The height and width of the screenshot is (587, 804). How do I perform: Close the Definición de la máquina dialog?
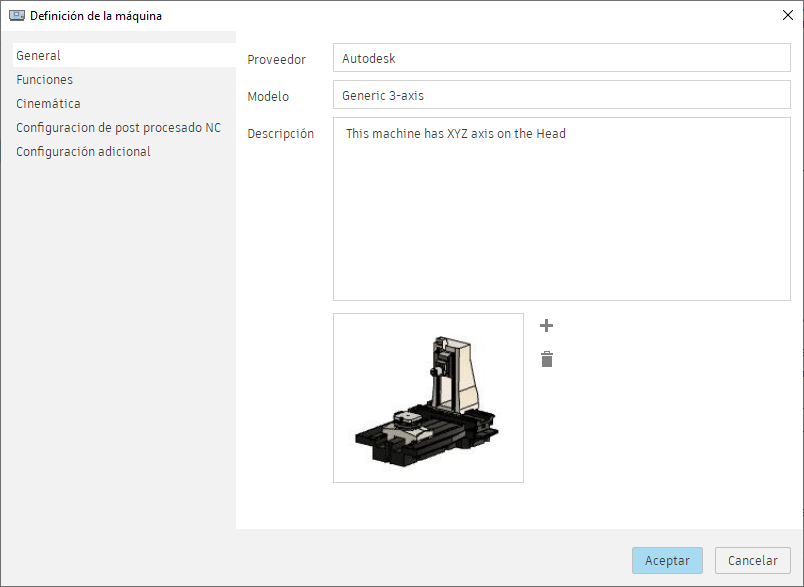pos(788,15)
